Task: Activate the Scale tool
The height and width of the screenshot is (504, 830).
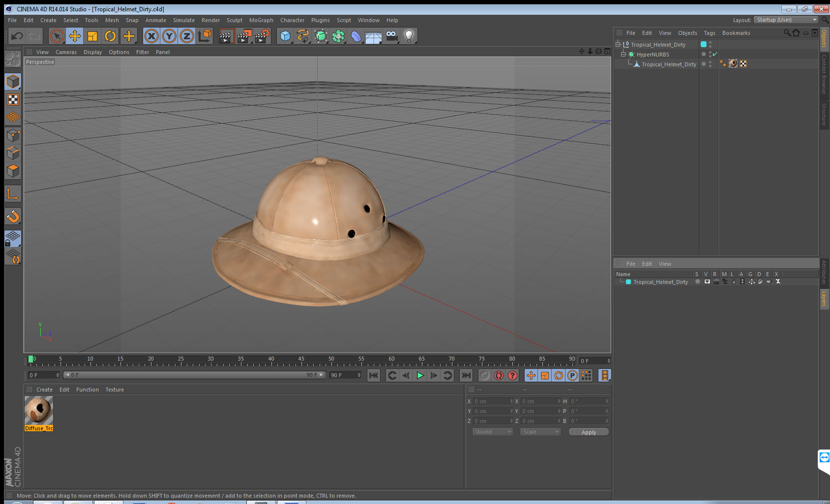Action: 92,36
